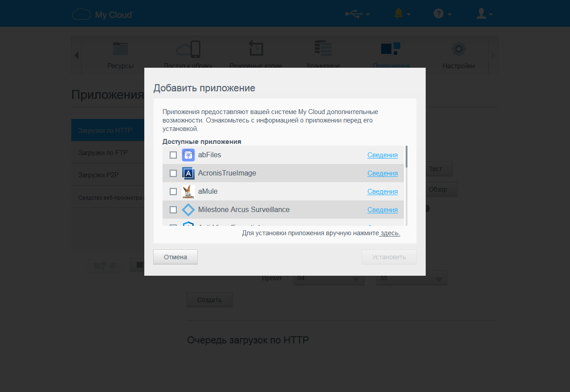Expand the hour dropdown showing 04

(329, 278)
